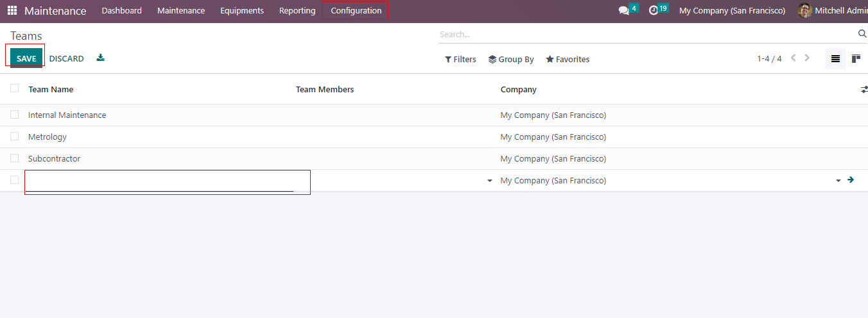Viewport: 868px width, 318px height.
Task: Open the new row's external link arrow
Action: click(851, 180)
